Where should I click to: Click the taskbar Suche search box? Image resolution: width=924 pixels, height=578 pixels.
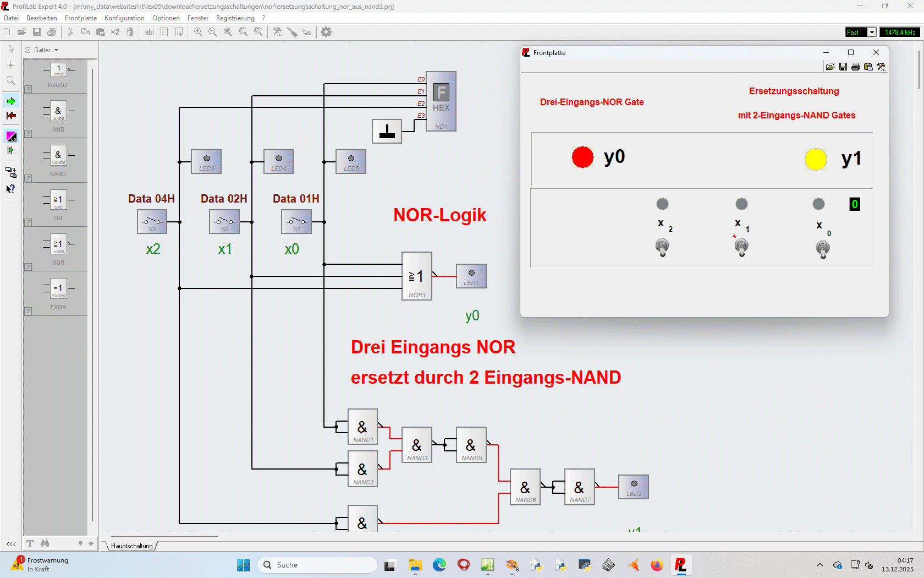click(x=317, y=565)
